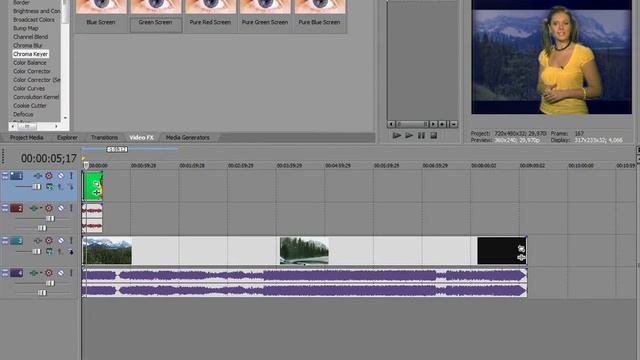Screen dimensions: 640x360
Task: Solo video track 3
Action: [x=71, y=241]
